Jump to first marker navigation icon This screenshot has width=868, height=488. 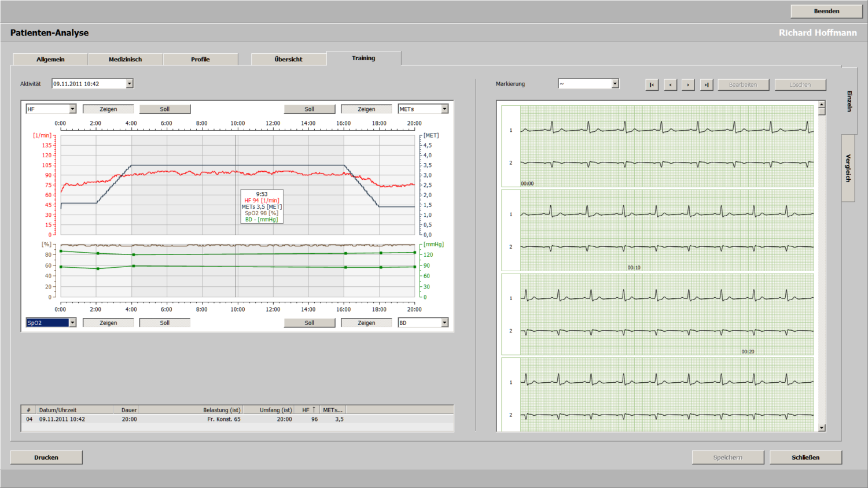652,84
